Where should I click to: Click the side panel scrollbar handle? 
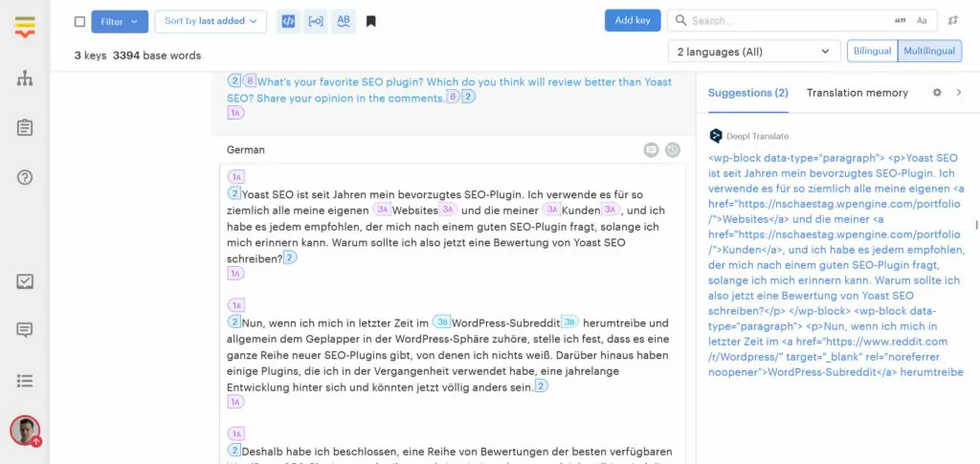point(976,225)
